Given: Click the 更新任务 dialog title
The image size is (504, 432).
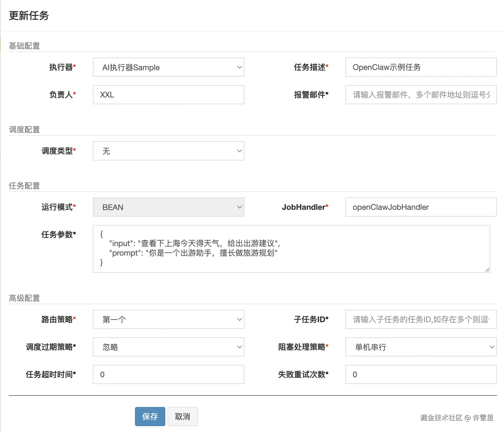Looking at the screenshot, I should [28, 16].
